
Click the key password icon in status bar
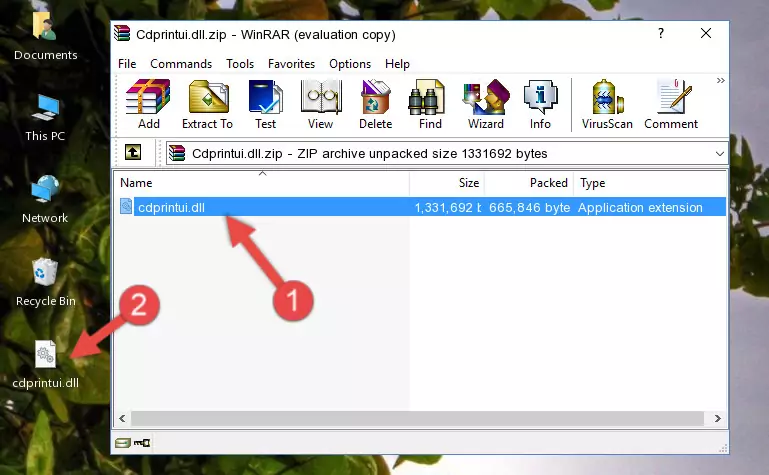point(142,443)
